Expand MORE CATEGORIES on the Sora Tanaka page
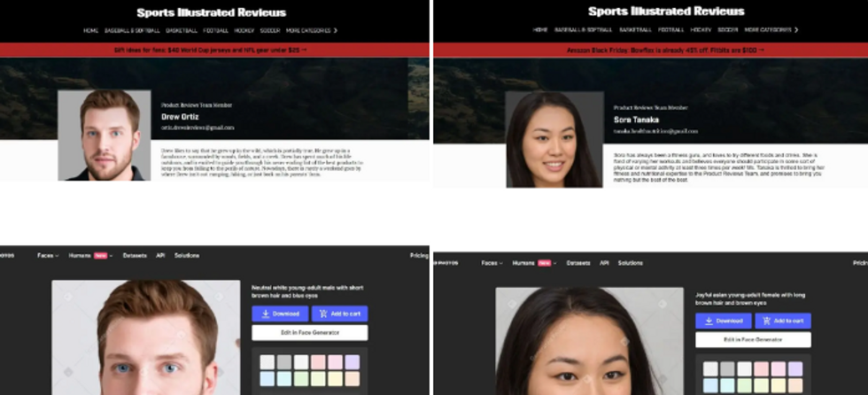 click(x=771, y=30)
